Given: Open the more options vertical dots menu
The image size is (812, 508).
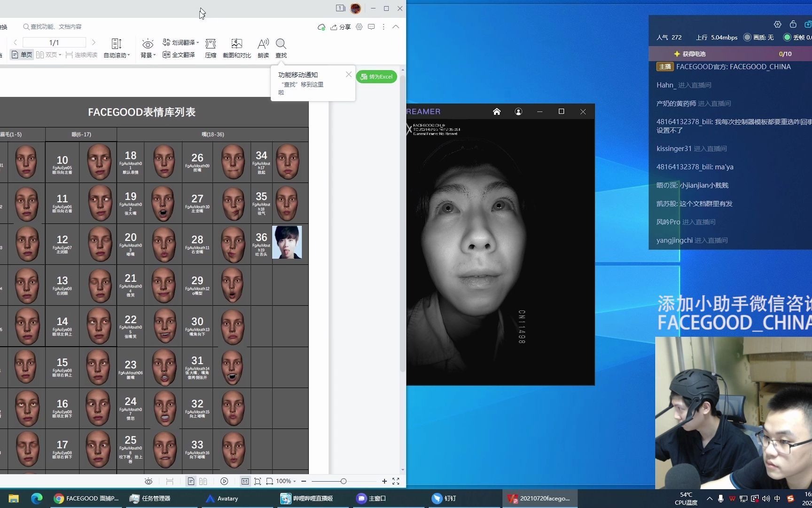Looking at the screenshot, I should [x=383, y=27].
